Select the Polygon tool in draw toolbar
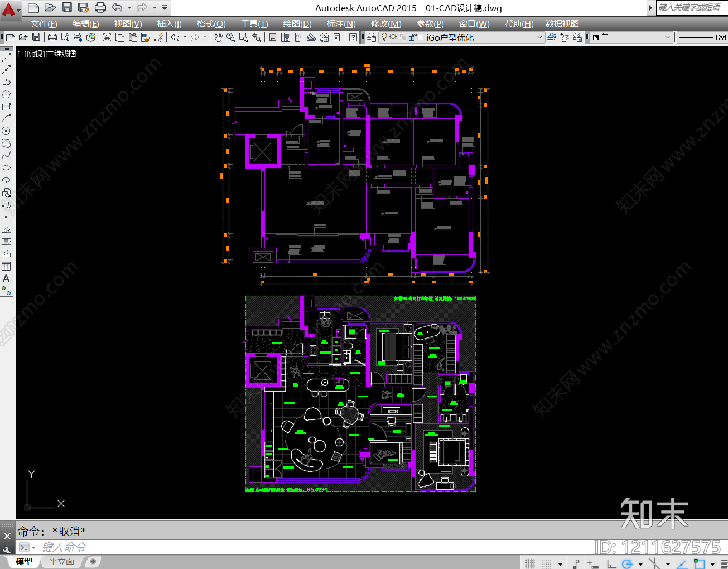The width and height of the screenshot is (728, 569). (x=6, y=94)
